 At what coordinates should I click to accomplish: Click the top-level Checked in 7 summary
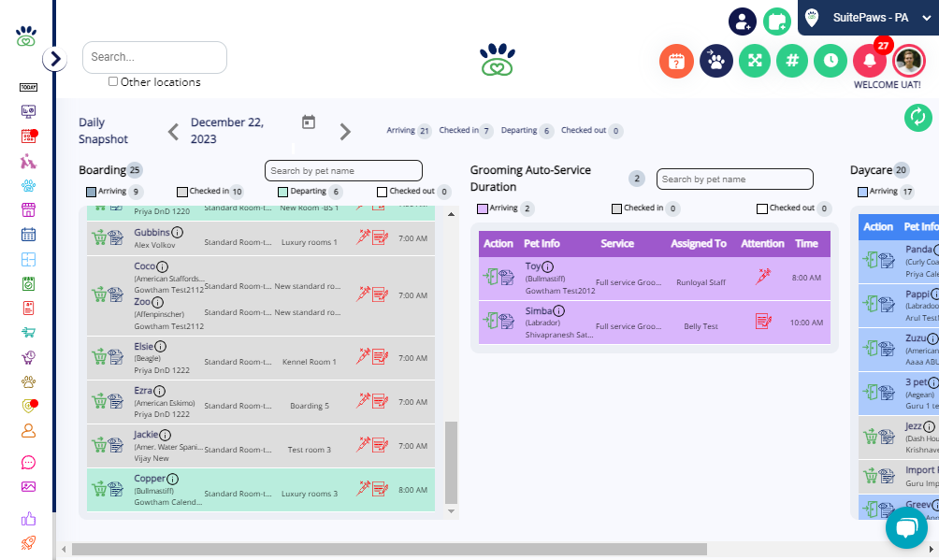pos(466,131)
